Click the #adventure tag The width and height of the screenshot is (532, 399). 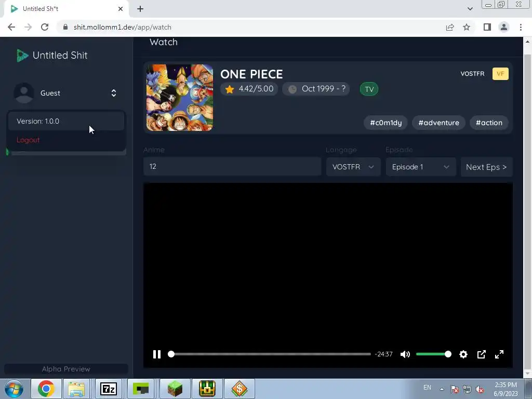(438, 123)
